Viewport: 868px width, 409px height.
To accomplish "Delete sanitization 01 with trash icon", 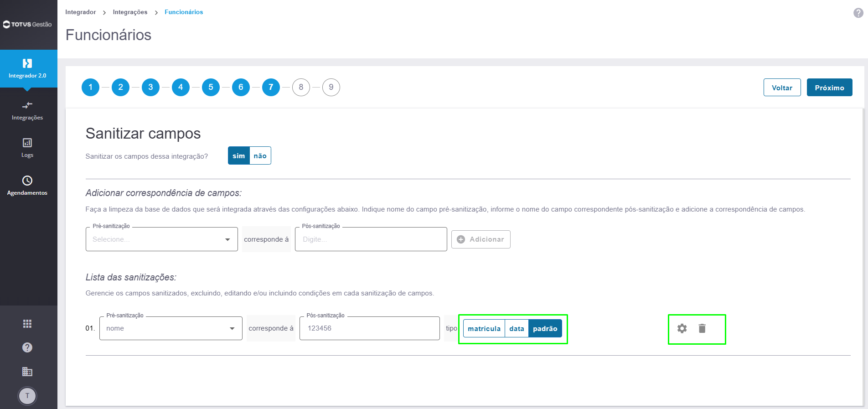I will pyautogui.click(x=702, y=328).
